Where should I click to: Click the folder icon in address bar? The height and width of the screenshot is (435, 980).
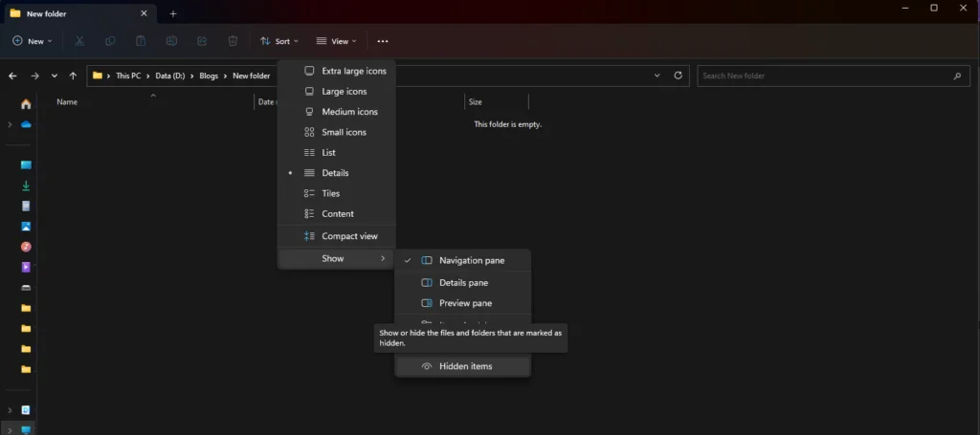click(97, 76)
